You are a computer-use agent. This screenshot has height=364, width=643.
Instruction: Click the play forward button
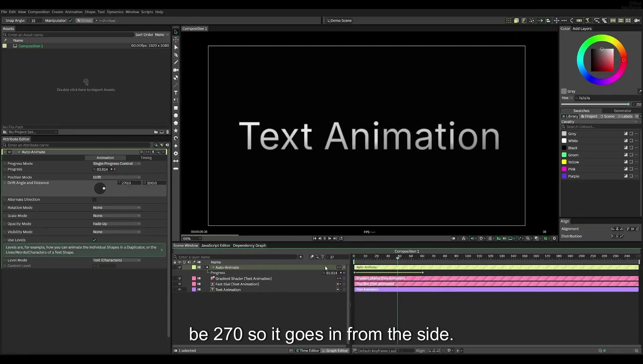click(x=330, y=239)
